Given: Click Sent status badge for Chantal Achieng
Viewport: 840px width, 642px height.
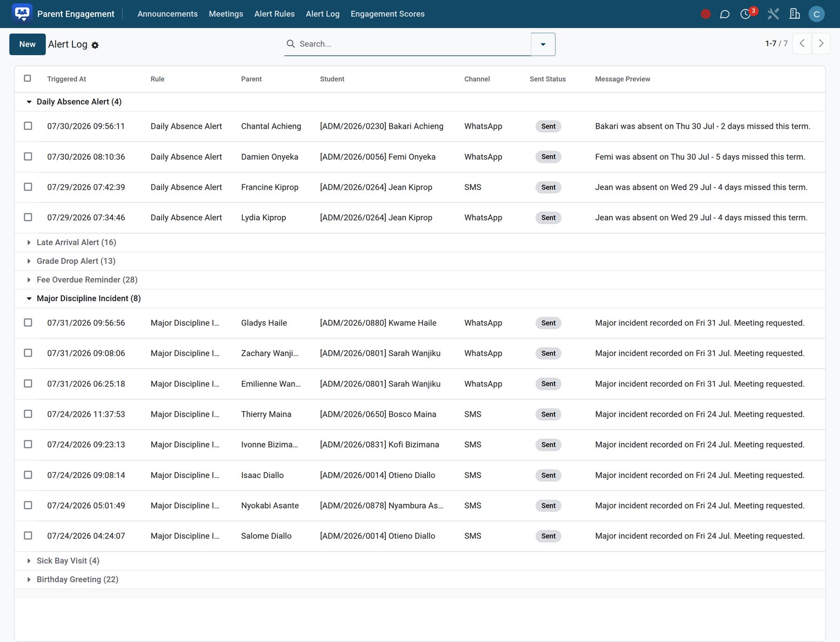Looking at the screenshot, I should [x=549, y=126].
